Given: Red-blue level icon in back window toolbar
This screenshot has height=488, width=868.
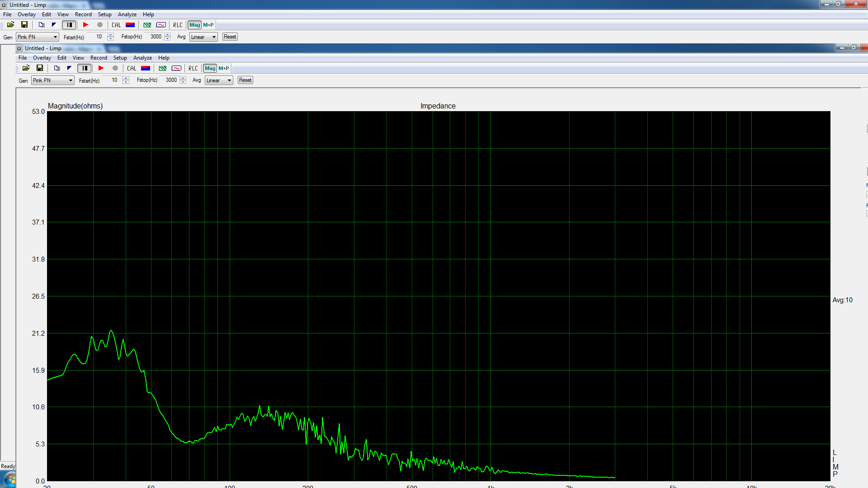Looking at the screenshot, I should pyautogui.click(x=130, y=25).
